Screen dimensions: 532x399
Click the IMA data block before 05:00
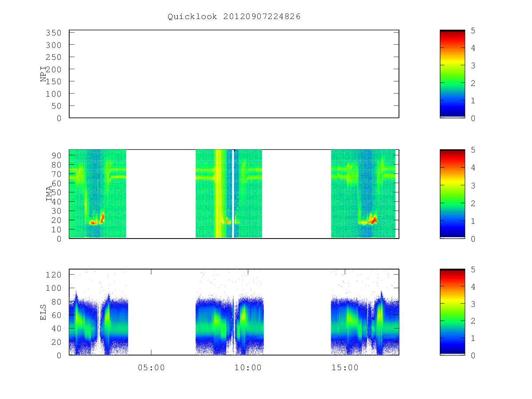pyautogui.click(x=98, y=194)
